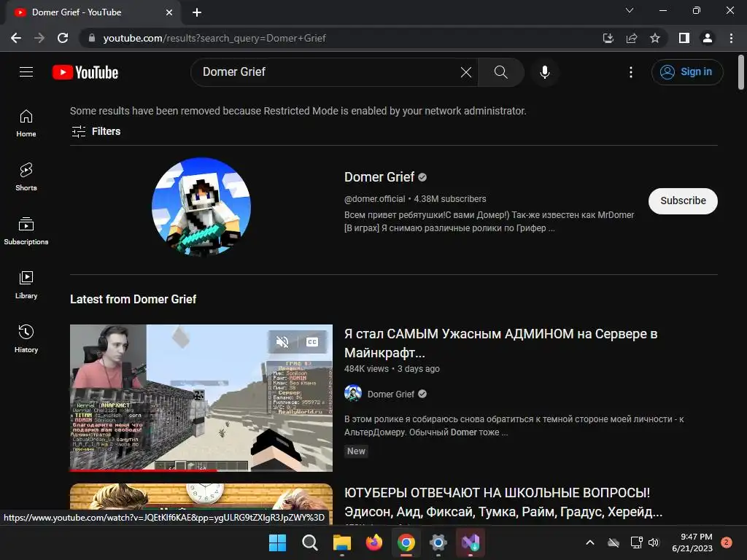Open the Chrome profile icon
Screen dimensions: 747x560
[x=708, y=38]
